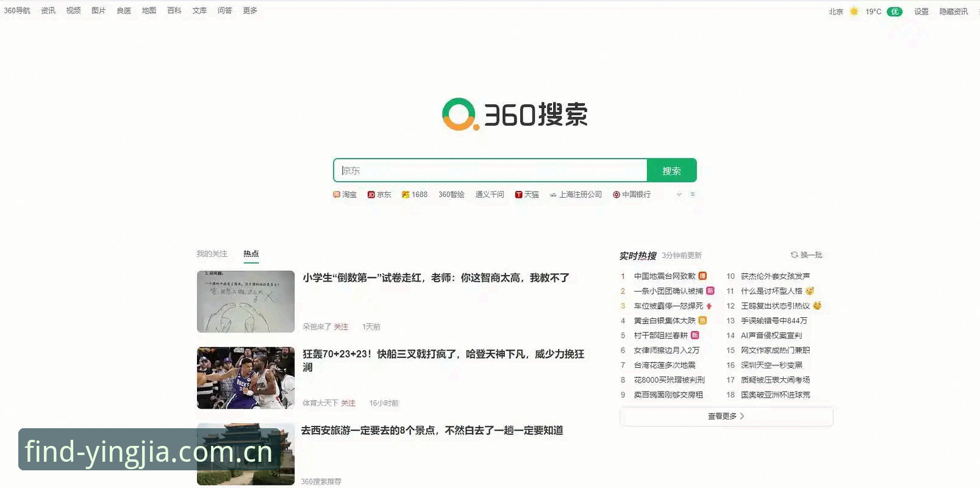Open 文库 in top navigation
The width and height of the screenshot is (980, 488).
click(199, 10)
